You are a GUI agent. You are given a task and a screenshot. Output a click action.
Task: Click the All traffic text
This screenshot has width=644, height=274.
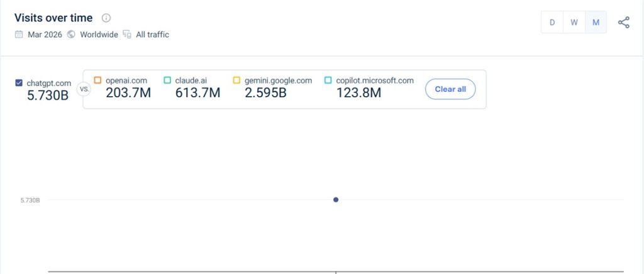coord(152,35)
